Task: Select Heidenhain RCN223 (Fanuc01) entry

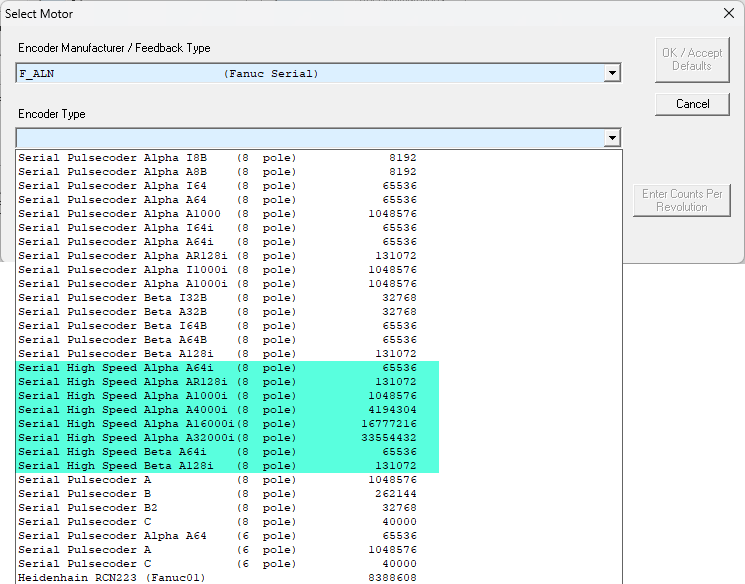Action: coord(319,578)
